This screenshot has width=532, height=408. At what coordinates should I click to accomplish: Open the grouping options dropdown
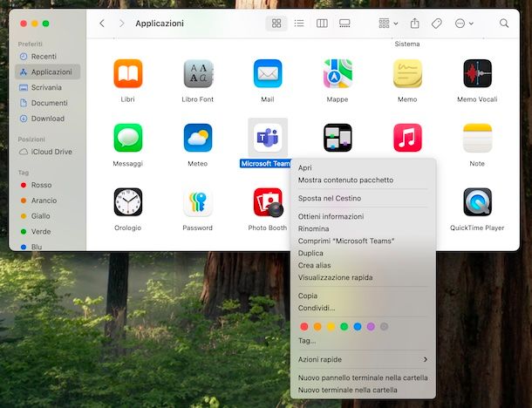388,23
